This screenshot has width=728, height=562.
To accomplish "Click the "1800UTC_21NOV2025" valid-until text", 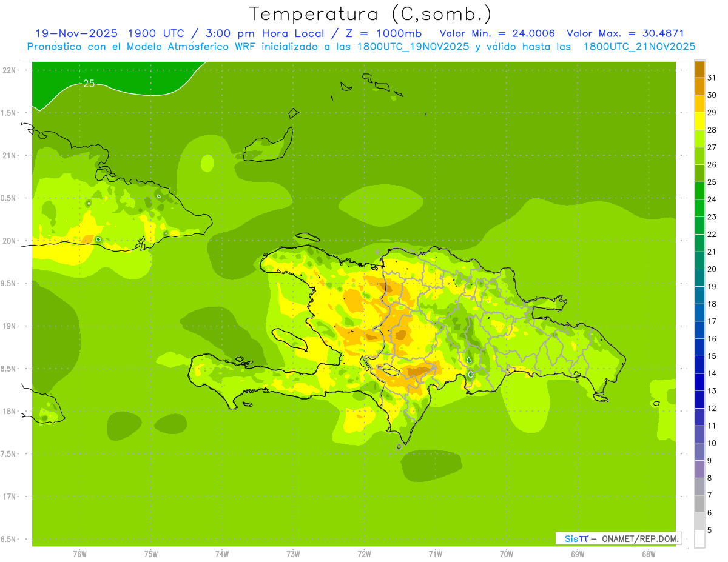I will coord(639,47).
